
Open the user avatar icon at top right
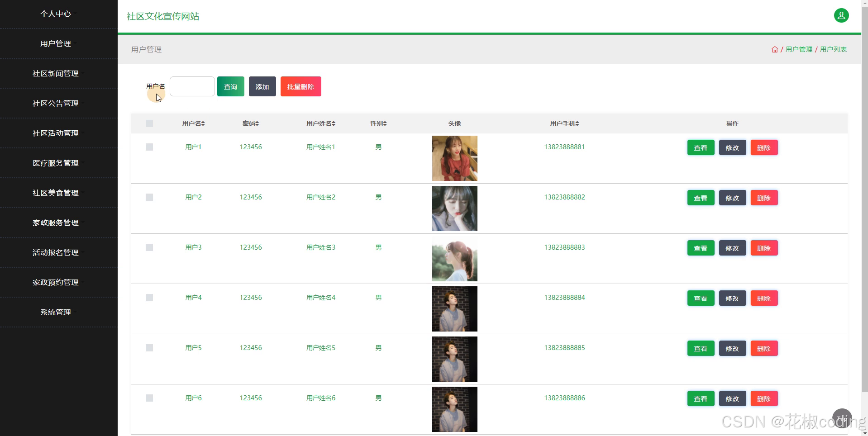(x=841, y=15)
